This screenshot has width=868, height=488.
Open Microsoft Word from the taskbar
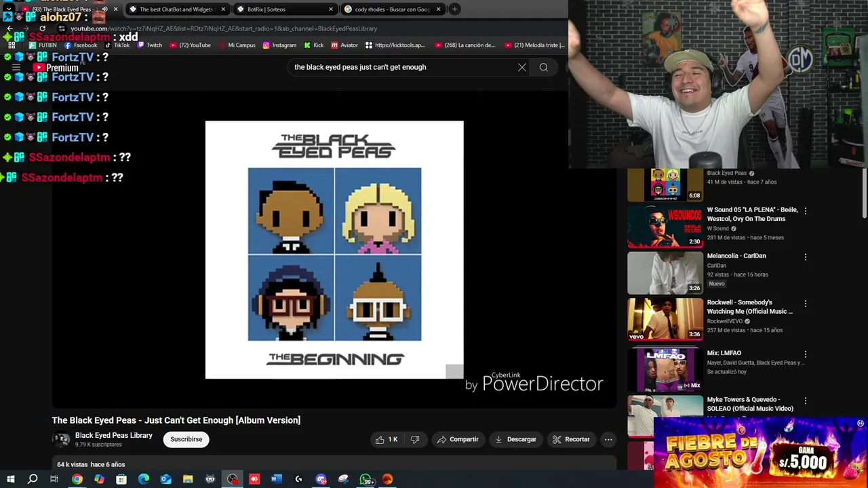(x=277, y=479)
